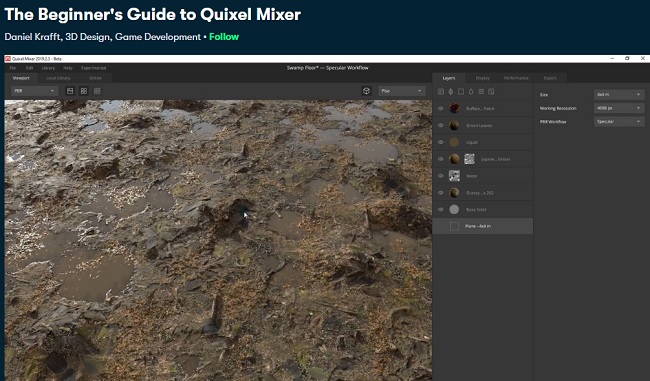Screen dimensions: 650x381
Task: Click the Swamp Floor project title
Action: click(327, 68)
